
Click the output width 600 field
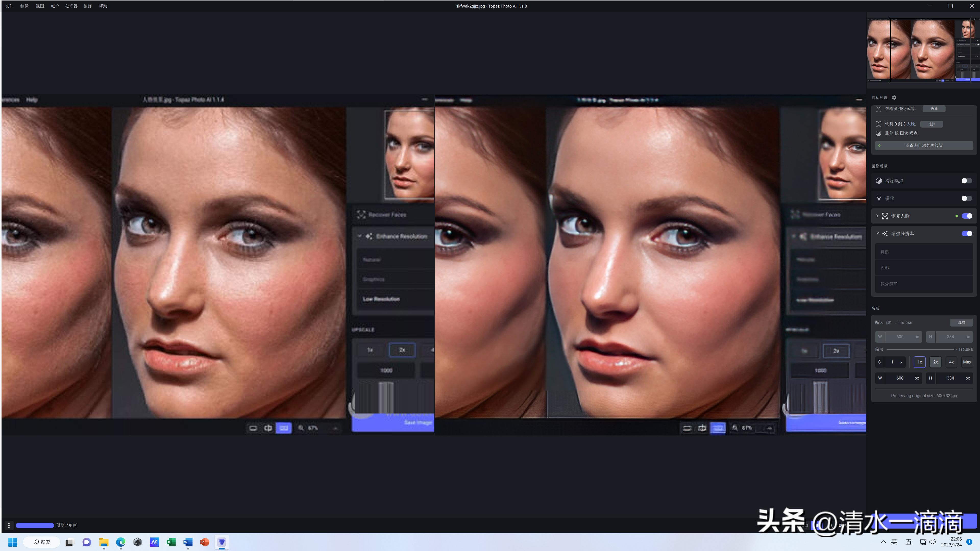(900, 378)
